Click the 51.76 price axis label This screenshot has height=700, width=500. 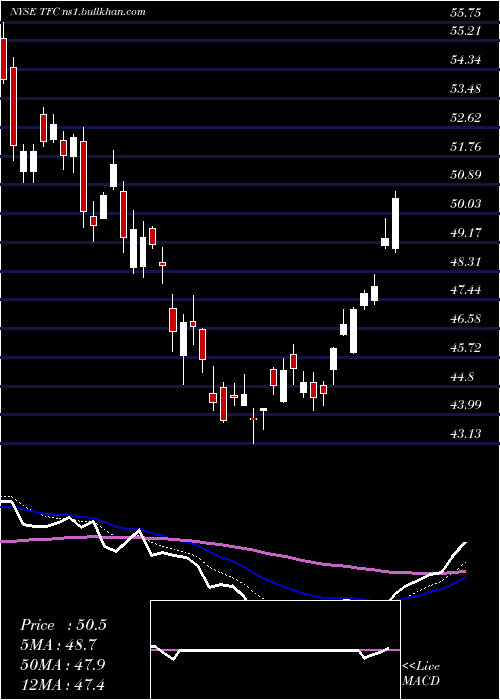[466, 146]
